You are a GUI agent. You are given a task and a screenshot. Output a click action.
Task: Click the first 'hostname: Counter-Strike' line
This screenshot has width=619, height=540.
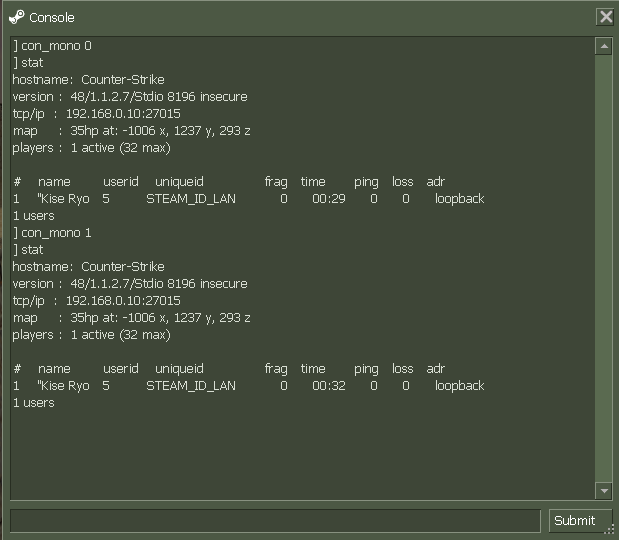88,80
